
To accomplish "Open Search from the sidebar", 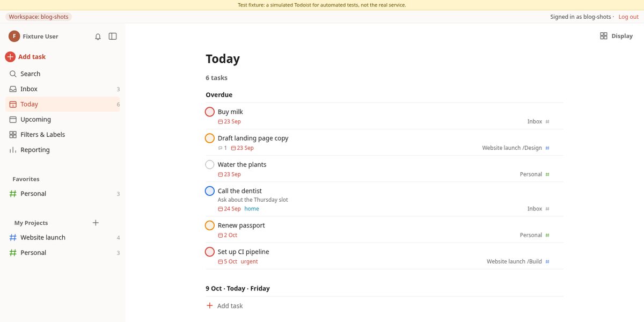I will [63, 74].
